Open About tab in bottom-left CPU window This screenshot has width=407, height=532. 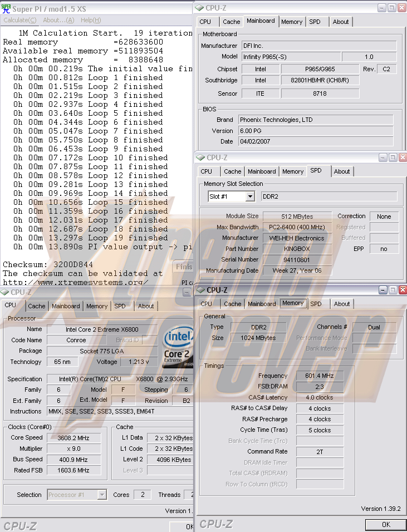tap(146, 306)
